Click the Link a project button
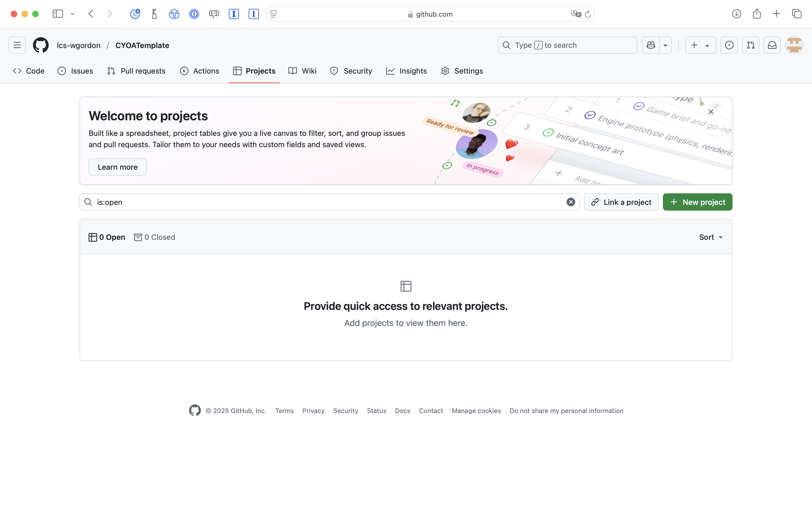The width and height of the screenshot is (812, 507). pos(621,202)
